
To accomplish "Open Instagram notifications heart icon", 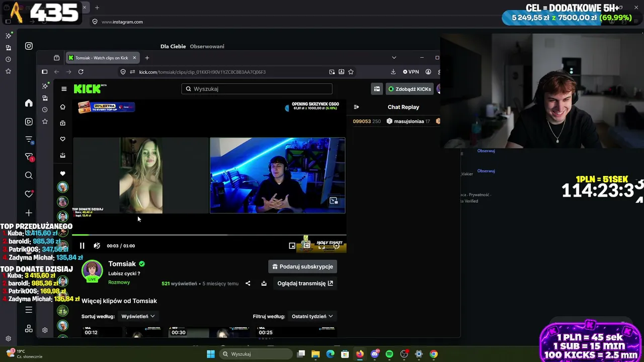I will pos(29,194).
